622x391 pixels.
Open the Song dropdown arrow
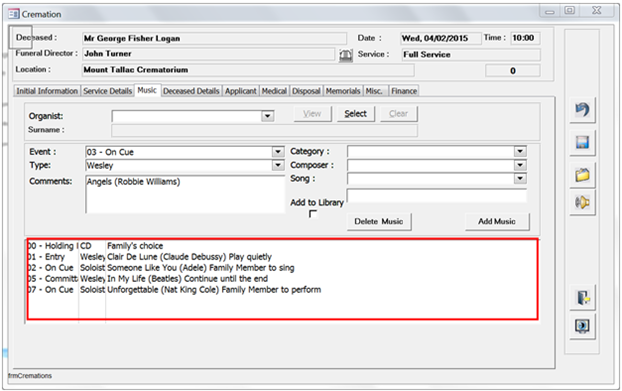pyautogui.click(x=520, y=178)
